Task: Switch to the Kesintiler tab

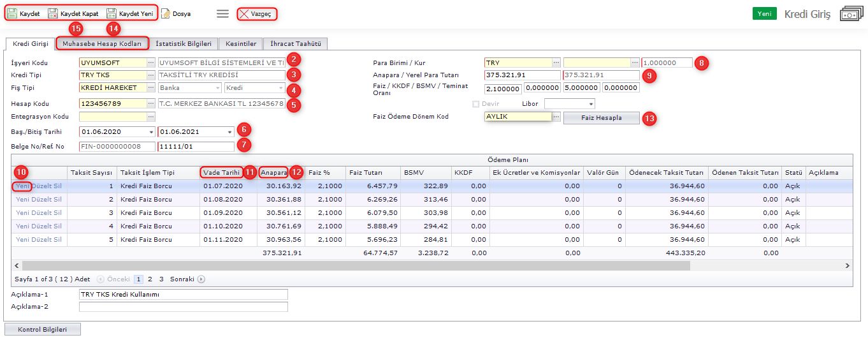Action: click(x=241, y=43)
